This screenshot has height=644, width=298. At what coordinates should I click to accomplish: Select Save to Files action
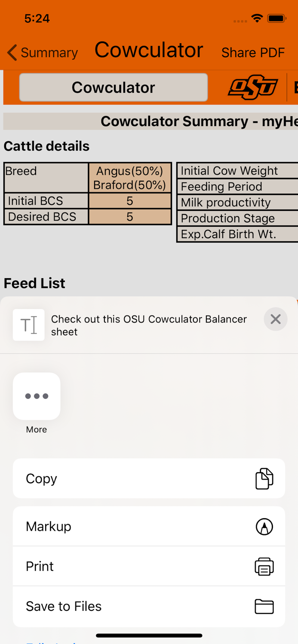click(x=149, y=607)
